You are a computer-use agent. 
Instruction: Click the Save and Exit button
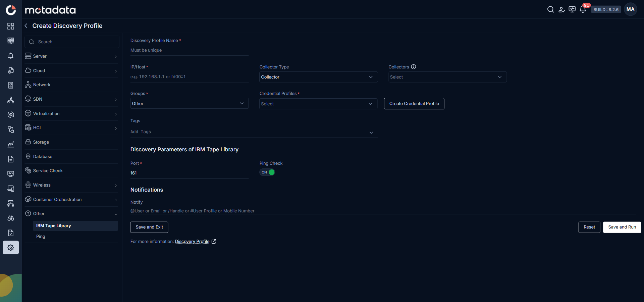click(x=149, y=227)
